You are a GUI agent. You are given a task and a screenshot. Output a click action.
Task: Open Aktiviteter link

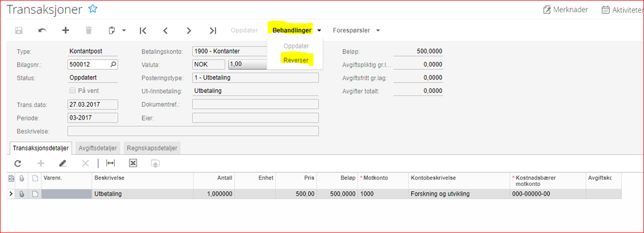tap(622, 10)
